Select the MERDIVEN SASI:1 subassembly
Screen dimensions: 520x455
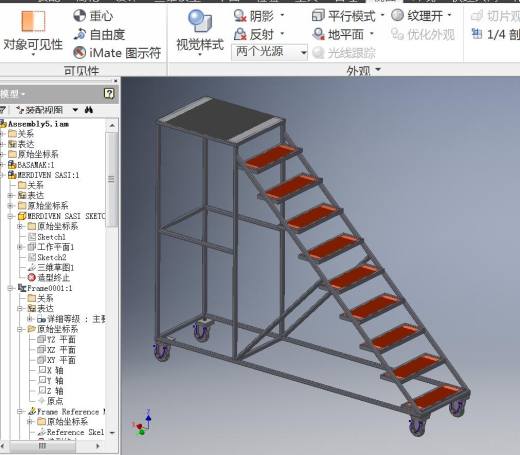(x=48, y=175)
